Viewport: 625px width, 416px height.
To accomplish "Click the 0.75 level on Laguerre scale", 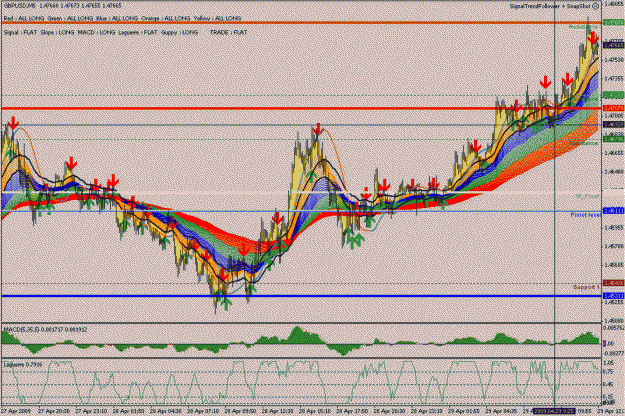I will (x=609, y=372).
